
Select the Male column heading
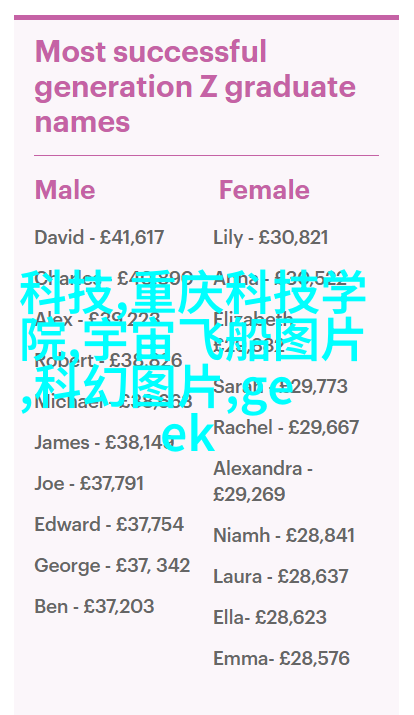click(x=65, y=190)
